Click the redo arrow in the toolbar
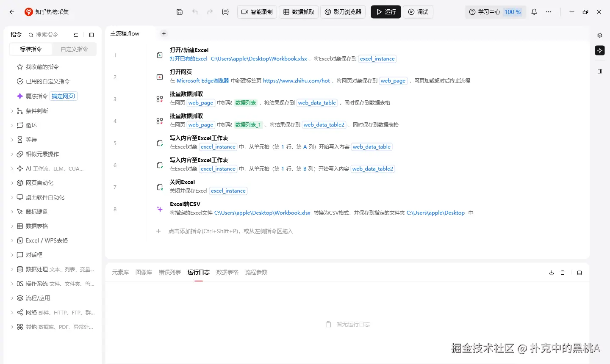The height and width of the screenshot is (364, 610). (210, 12)
